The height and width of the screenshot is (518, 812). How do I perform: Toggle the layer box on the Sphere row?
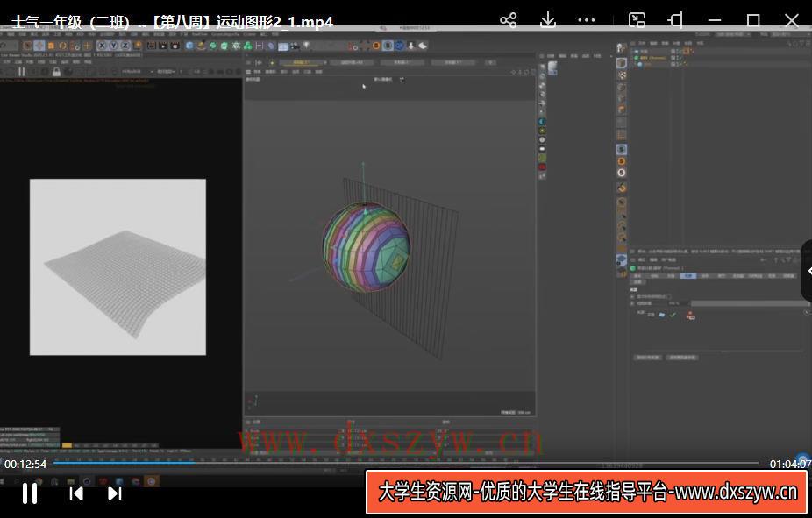point(673,65)
